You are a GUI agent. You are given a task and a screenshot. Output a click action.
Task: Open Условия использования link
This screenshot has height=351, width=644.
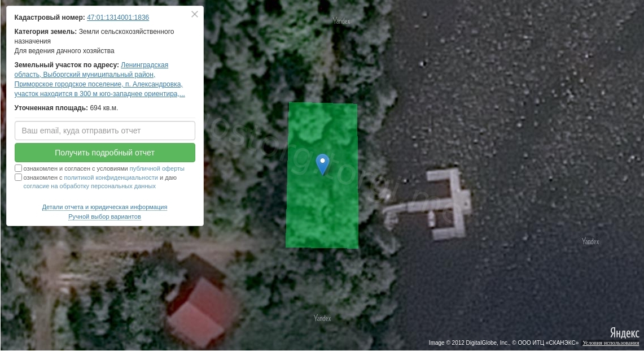611,343
